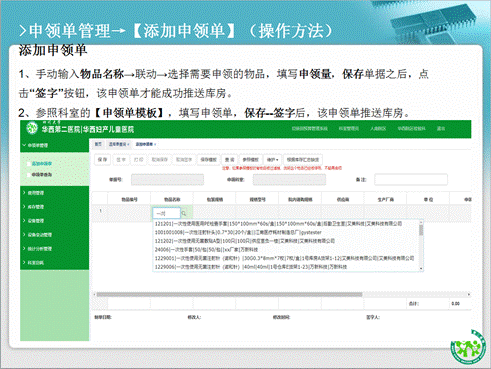Expand the fourth collapsed sidebar section
Image resolution: width=491 pixels, height=369 pixels.
(54, 235)
